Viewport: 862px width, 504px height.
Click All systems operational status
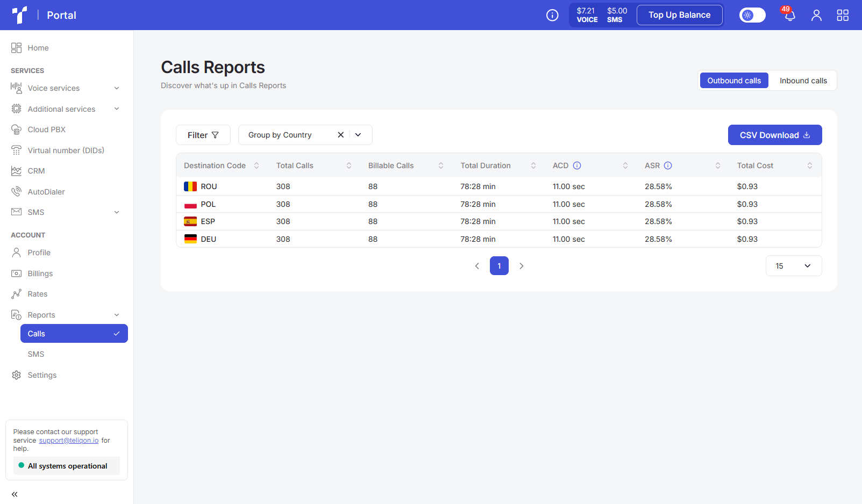click(67, 466)
